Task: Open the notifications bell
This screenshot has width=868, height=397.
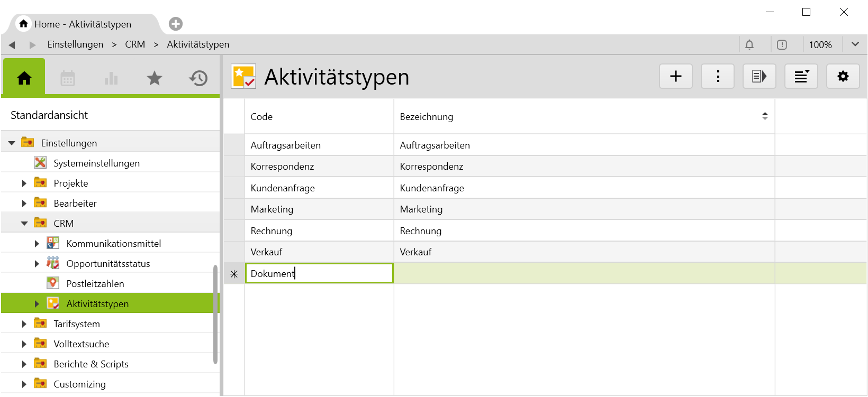Action: (749, 45)
